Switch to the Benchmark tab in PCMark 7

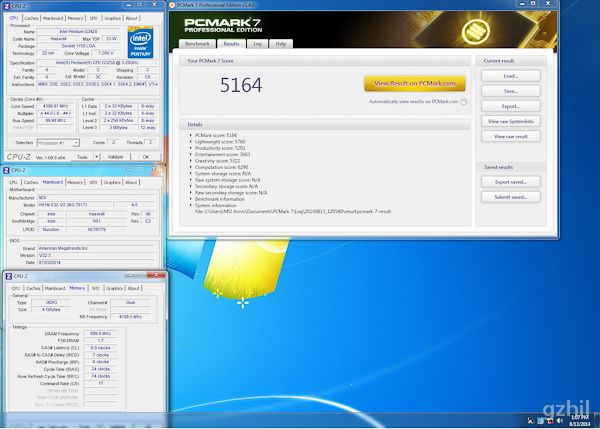[197, 44]
